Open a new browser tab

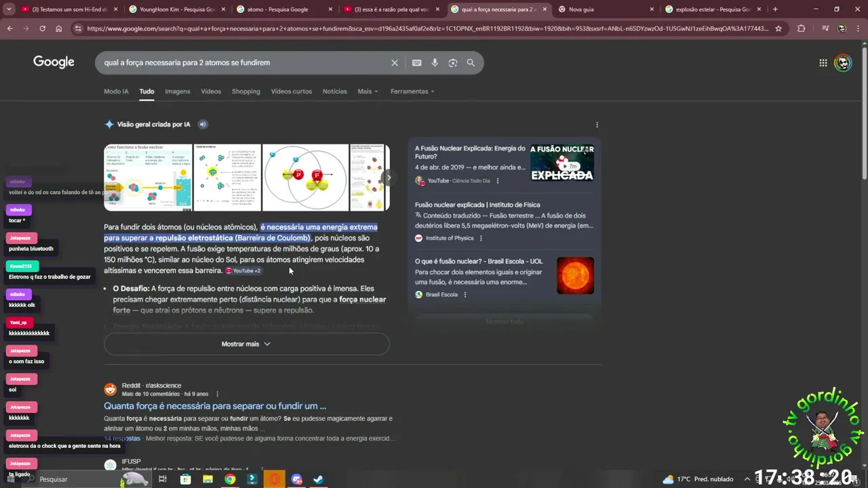click(x=775, y=9)
